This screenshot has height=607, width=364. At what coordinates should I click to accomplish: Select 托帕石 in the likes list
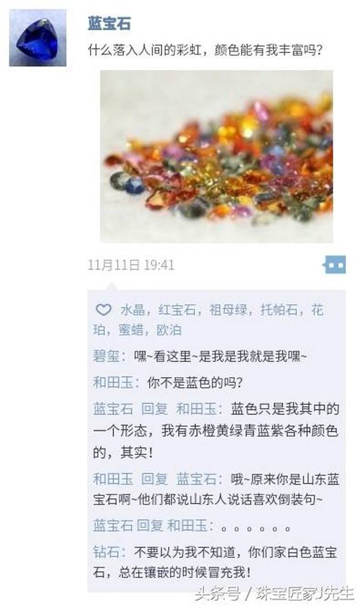click(x=279, y=310)
